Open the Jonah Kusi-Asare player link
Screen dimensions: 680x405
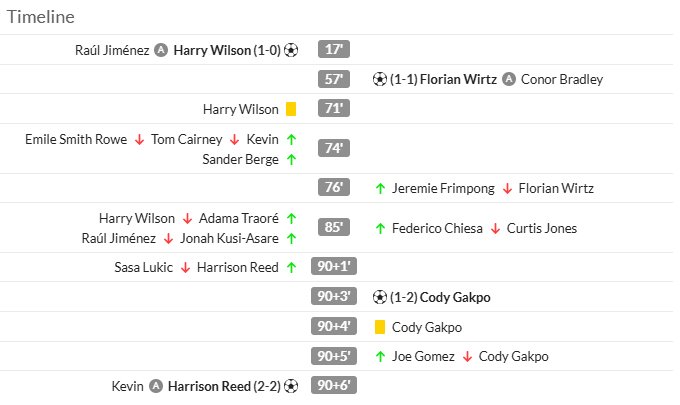(x=229, y=238)
